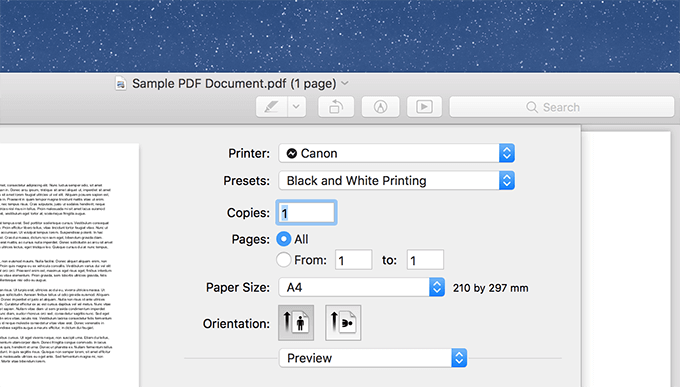The image size is (680, 387).
Task: Open the markup toolbar icon
Action: click(x=380, y=107)
